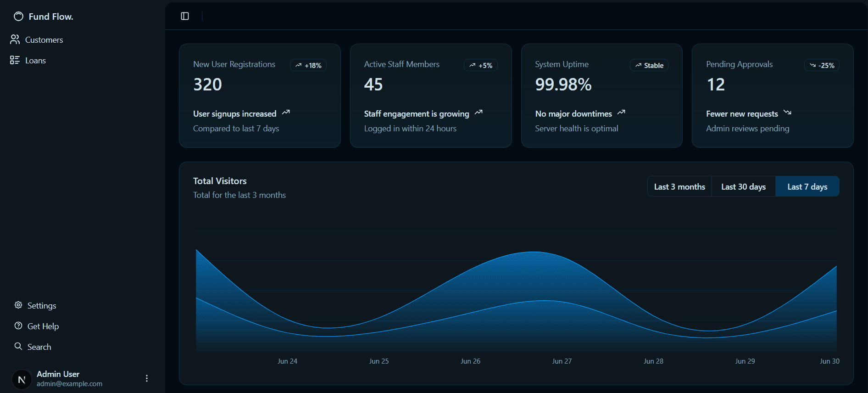Toggle the sidebar panel
Screen dimensions: 868x393
(x=185, y=16)
